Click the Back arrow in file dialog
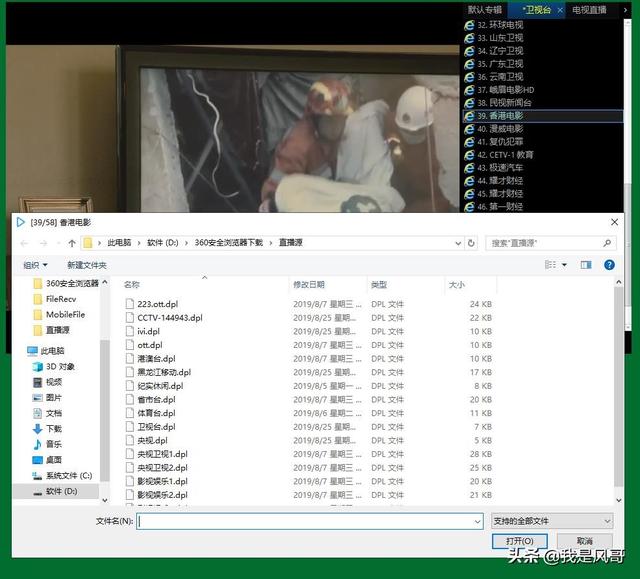Viewport: 640px width, 579px height. pos(24,243)
